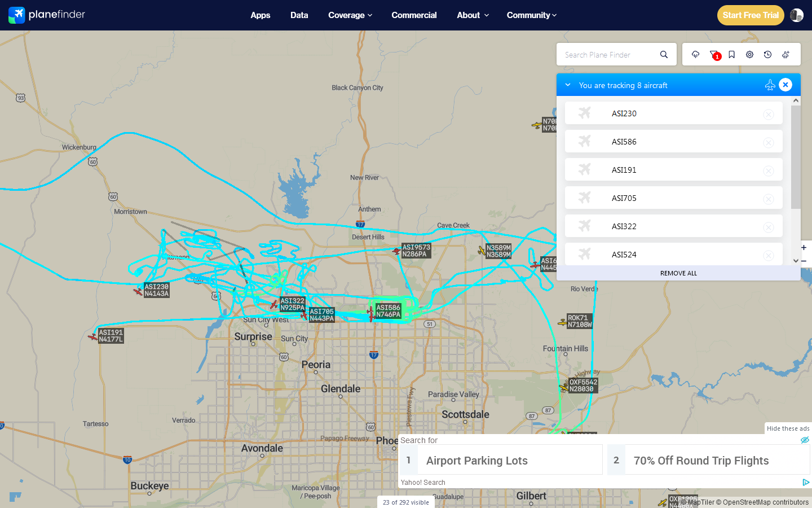This screenshot has width=812, height=508.
Task: Click the tracking list scrollbar thumb
Action: pyautogui.click(x=796, y=157)
